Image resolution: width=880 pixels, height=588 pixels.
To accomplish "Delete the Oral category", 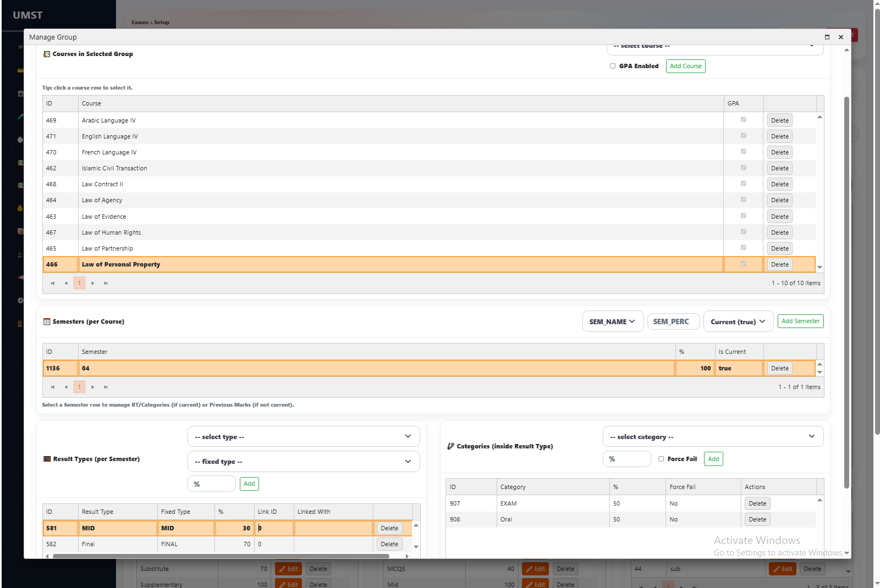I will (757, 519).
